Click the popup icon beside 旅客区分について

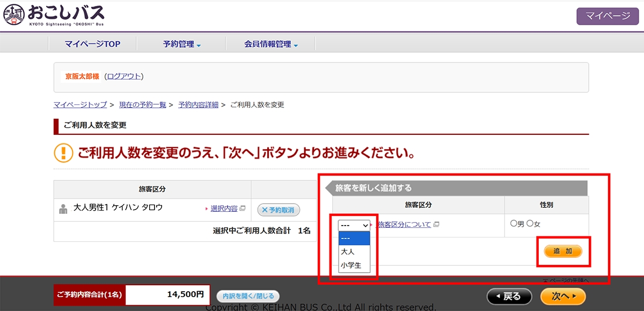pos(436,225)
